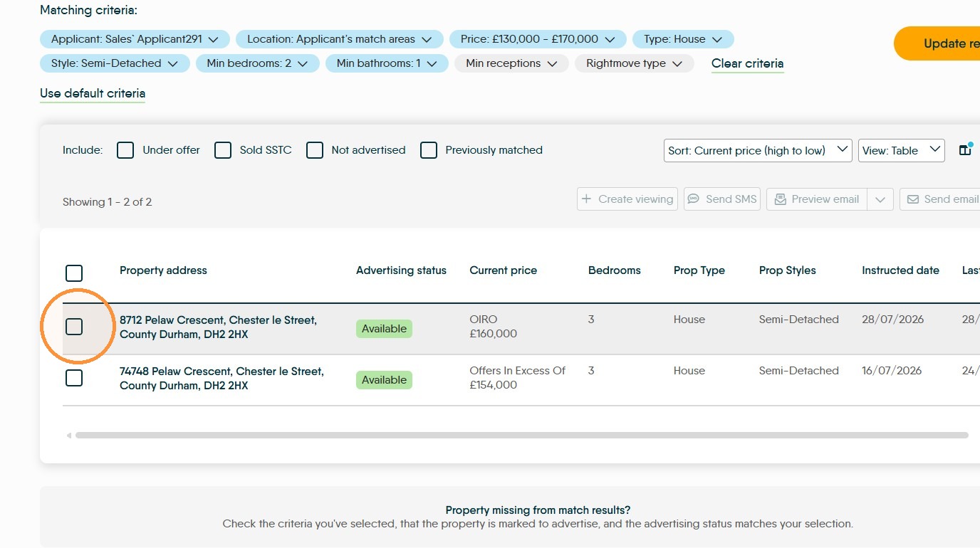The width and height of the screenshot is (980, 548).
Task: Expand the Type: House filter
Action: click(x=683, y=39)
